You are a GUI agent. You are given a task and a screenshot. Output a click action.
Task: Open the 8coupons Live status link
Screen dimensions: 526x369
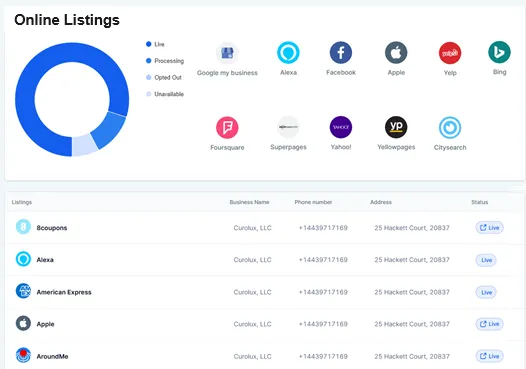[x=489, y=228]
